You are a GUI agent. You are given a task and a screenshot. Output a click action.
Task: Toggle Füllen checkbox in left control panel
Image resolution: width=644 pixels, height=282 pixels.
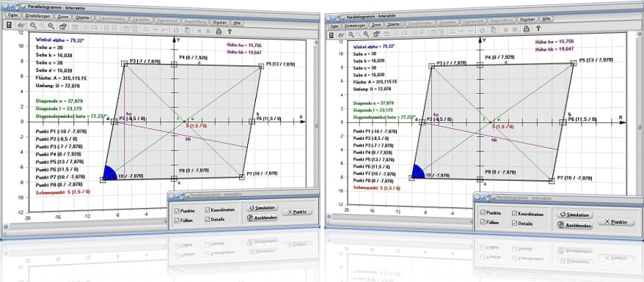pyautogui.click(x=177, y=221)
